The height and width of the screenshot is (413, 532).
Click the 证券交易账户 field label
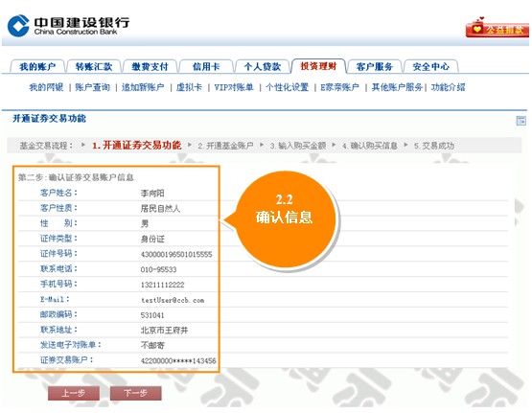point(66,360)
